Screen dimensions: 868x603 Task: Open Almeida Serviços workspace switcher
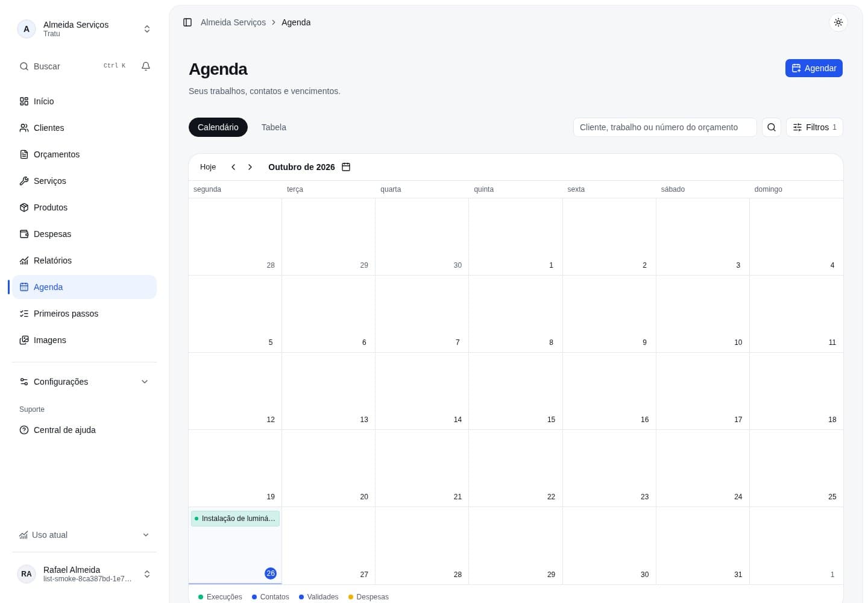(x=84, y=29)
